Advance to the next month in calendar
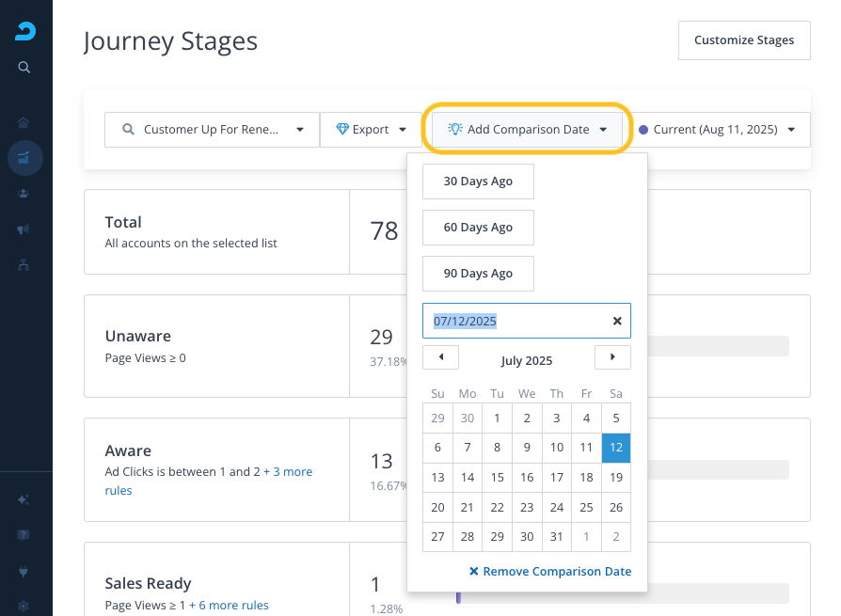 coord(612,357)
